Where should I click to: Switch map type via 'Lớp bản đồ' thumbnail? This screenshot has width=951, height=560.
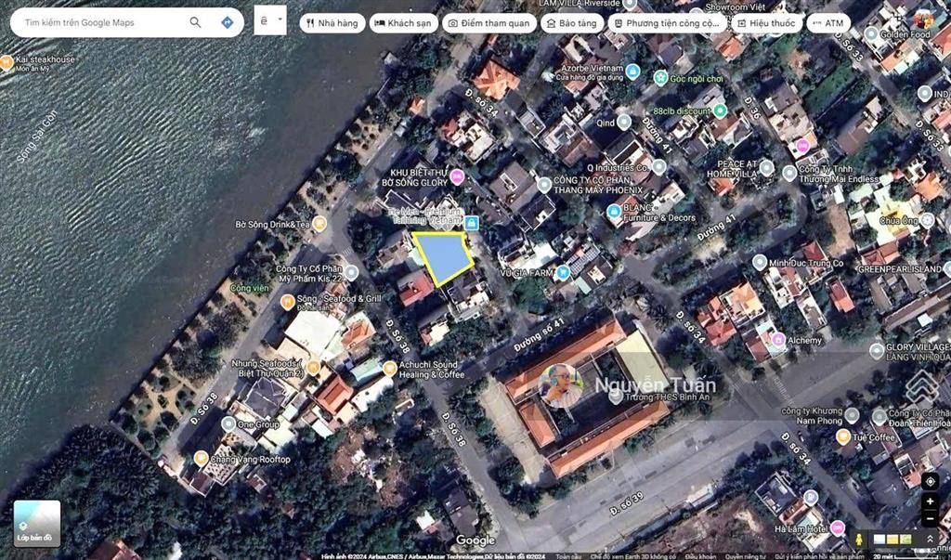(37, 523)
